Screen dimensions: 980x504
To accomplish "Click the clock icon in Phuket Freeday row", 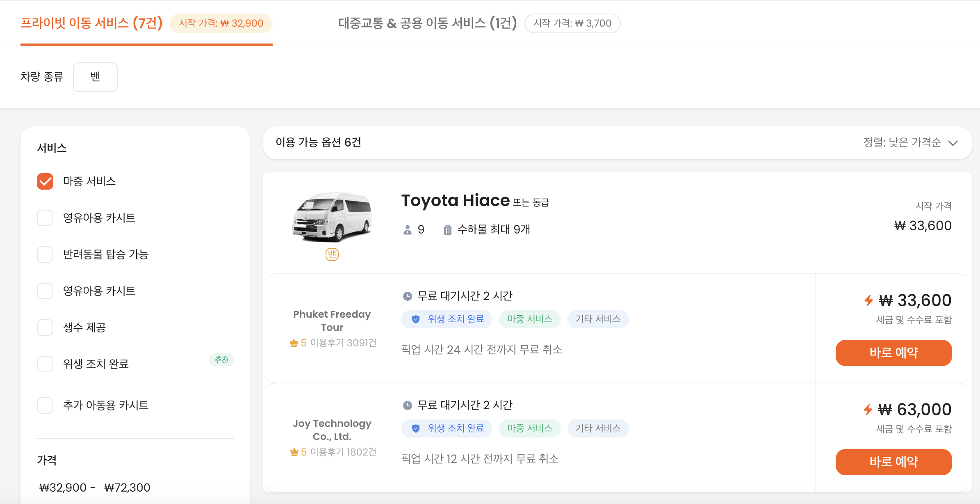I will coord(407,296).
